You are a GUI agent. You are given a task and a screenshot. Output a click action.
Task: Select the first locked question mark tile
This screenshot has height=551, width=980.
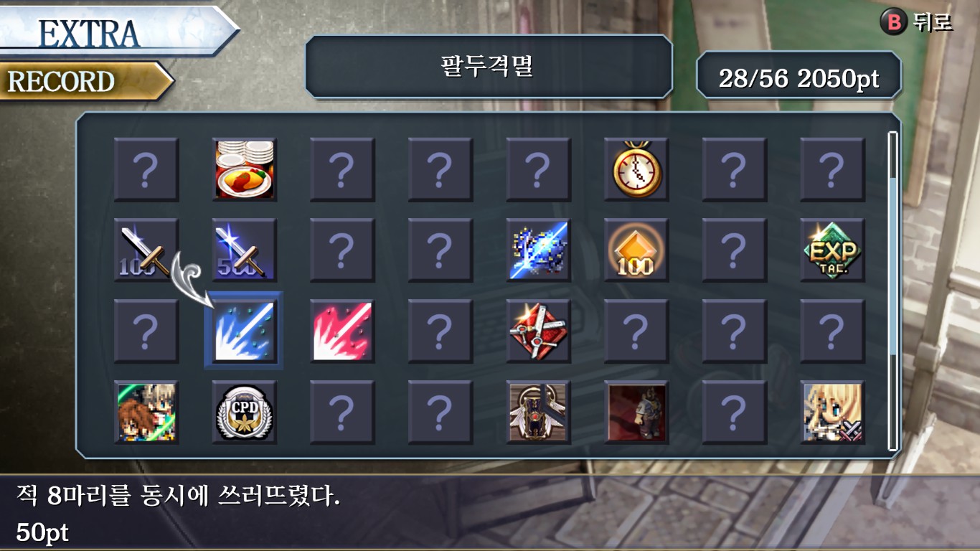click(146, 170)
